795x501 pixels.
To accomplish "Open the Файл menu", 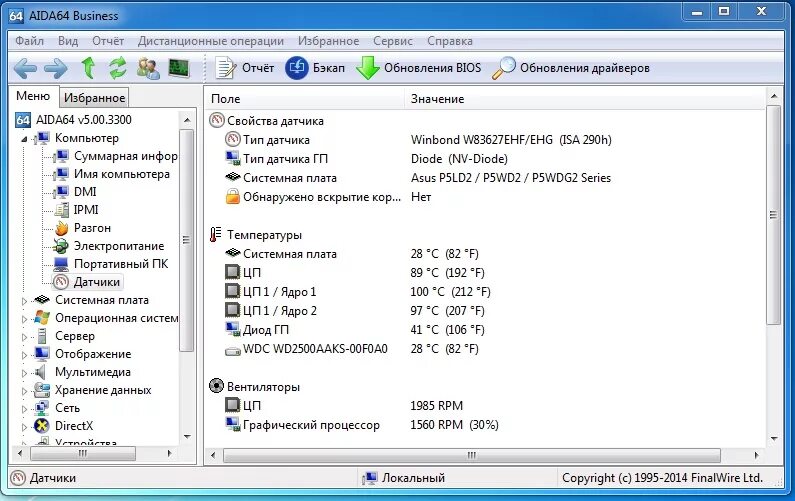I will pyautogui.click(x=29, y=41).
